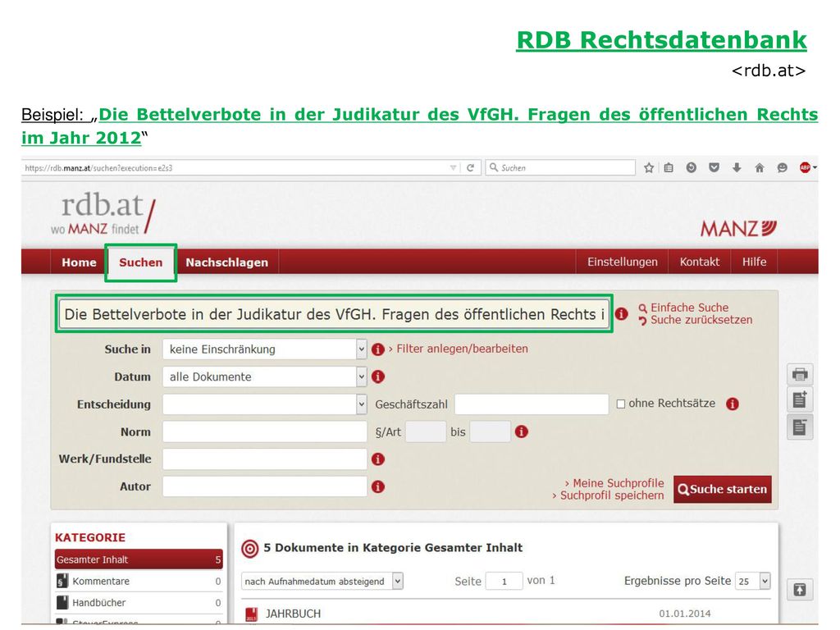
Task: Click the bis paragraph field
Action: click(491, 431)
